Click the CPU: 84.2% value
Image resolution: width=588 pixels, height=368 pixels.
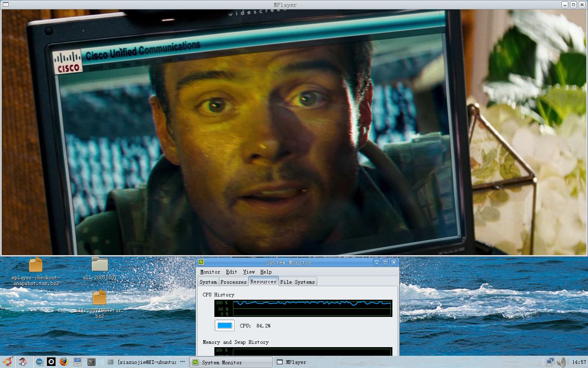tap(255, 326)
